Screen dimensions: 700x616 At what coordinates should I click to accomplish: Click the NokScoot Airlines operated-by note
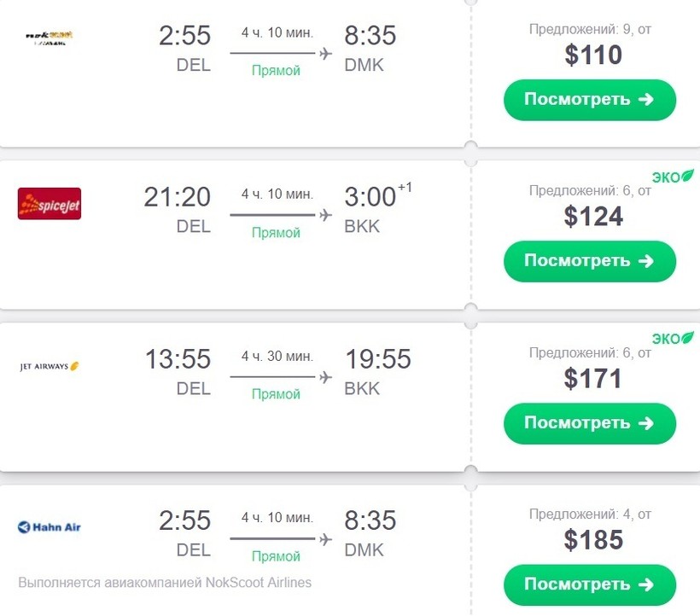[165, 583]
